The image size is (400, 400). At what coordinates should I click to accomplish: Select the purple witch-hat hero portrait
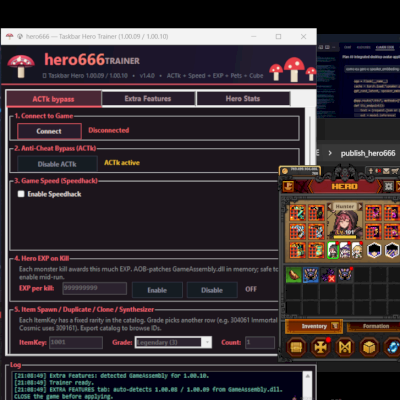pyautogui.click(x=345, y=250)
